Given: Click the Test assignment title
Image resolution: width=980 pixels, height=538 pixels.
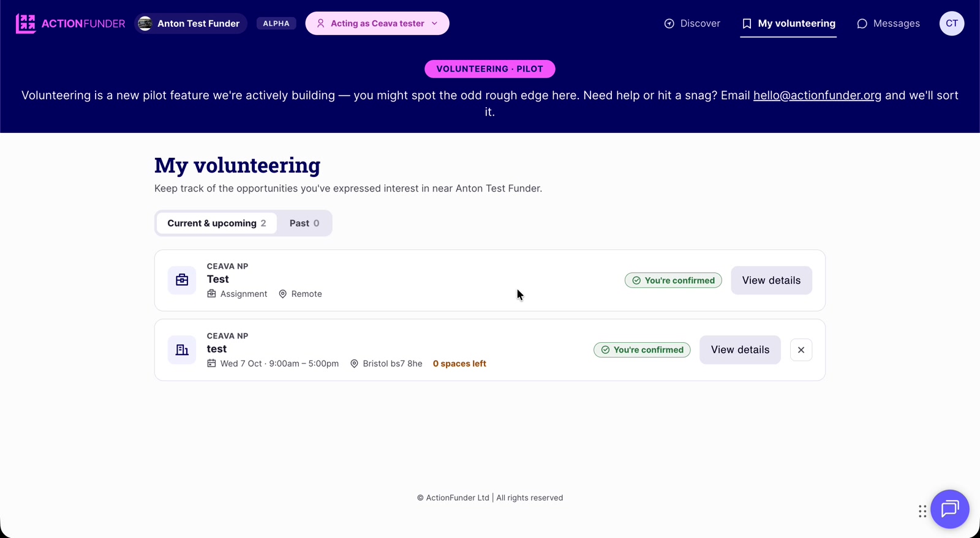Looking at the screenshot, I should point(218,279).
